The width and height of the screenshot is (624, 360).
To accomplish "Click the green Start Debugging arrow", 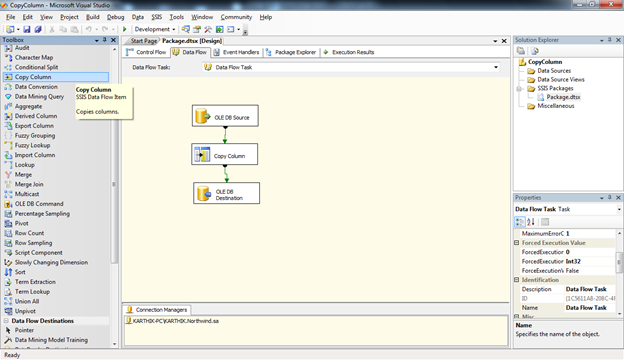I will coord(125,29).
